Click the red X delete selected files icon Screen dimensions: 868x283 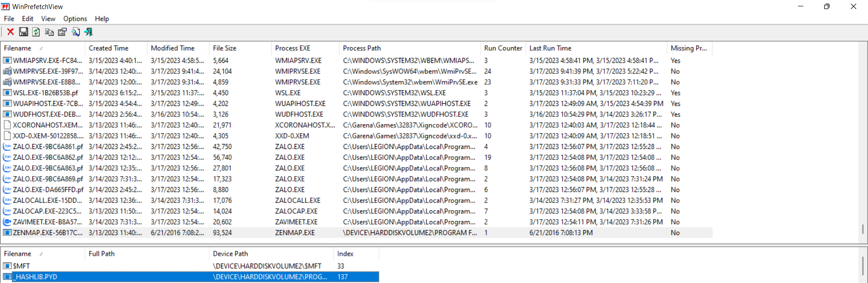pos(10,32)
